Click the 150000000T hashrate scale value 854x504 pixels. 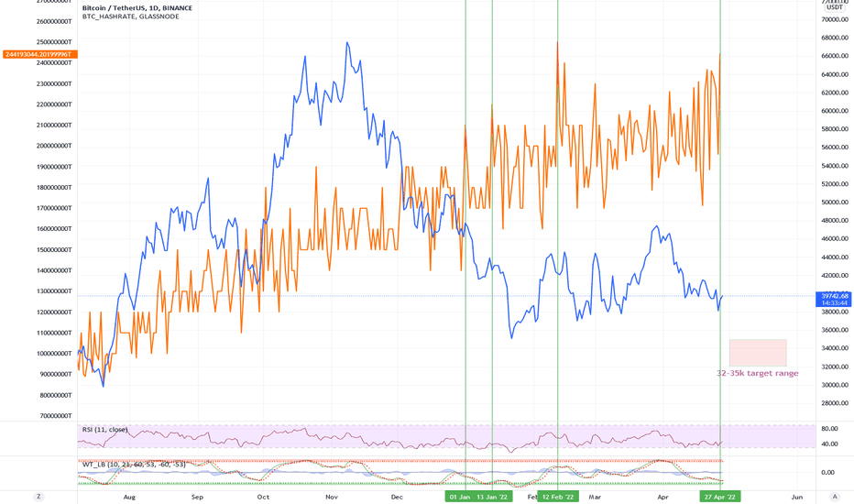click(x=54, y=249)
